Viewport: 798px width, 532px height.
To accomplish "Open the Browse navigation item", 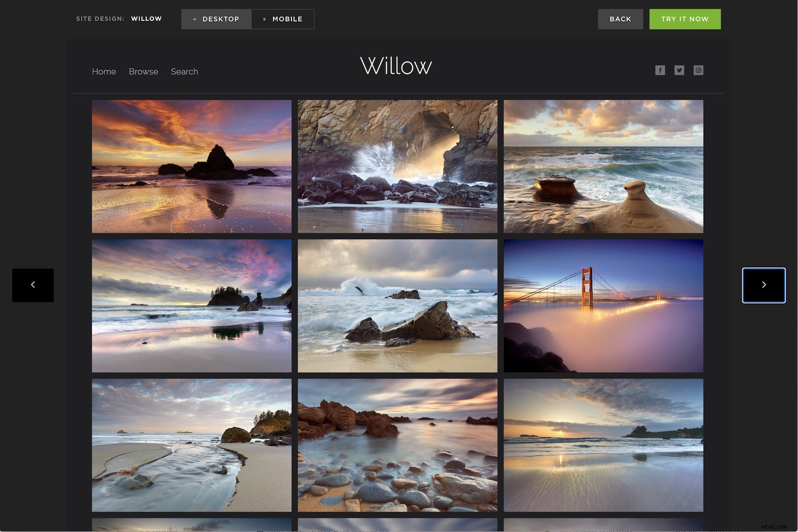I will tap(143, 71).
